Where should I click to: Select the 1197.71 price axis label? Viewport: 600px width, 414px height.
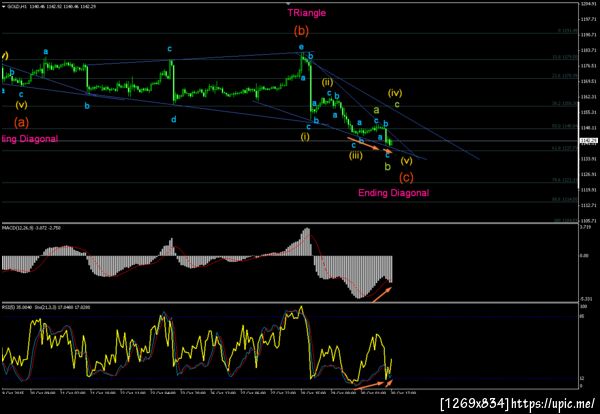point(589,18)
